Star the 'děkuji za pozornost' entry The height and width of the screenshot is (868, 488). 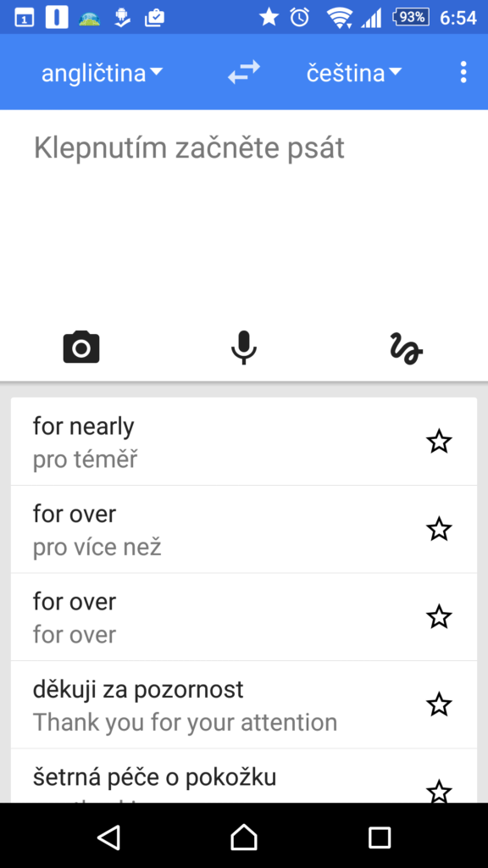(439, 704)
